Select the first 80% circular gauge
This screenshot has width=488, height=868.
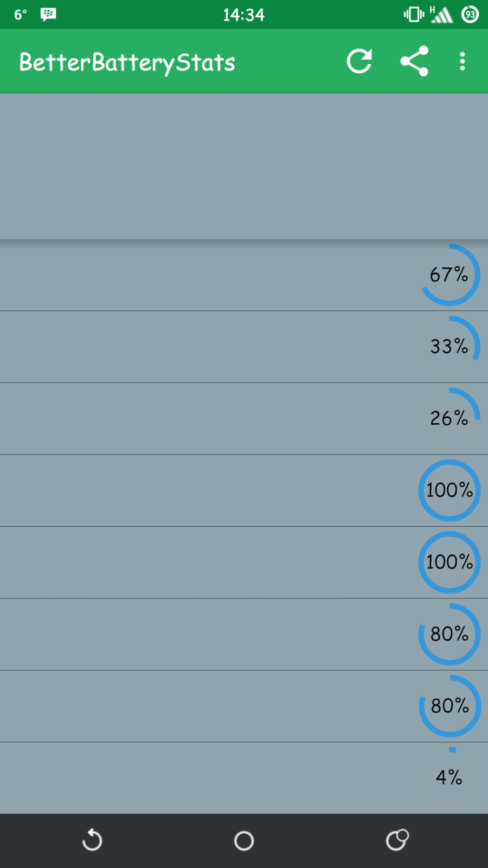450,634
